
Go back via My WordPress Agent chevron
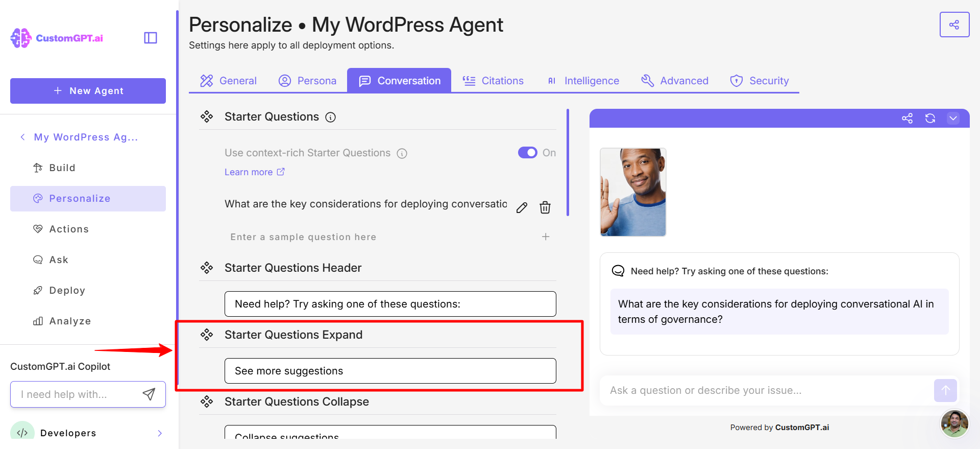pos(22,137)
